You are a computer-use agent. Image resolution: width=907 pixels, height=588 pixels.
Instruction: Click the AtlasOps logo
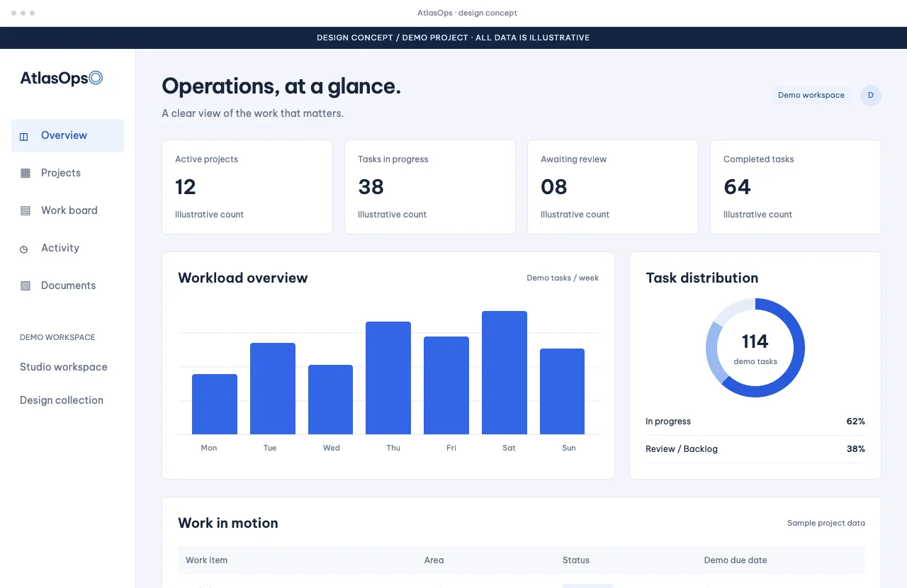click(x=62, y=79)
